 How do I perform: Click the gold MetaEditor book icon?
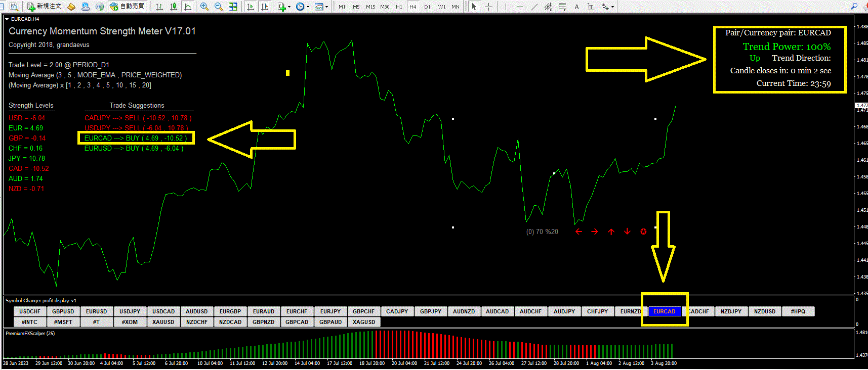pos(71,7)
